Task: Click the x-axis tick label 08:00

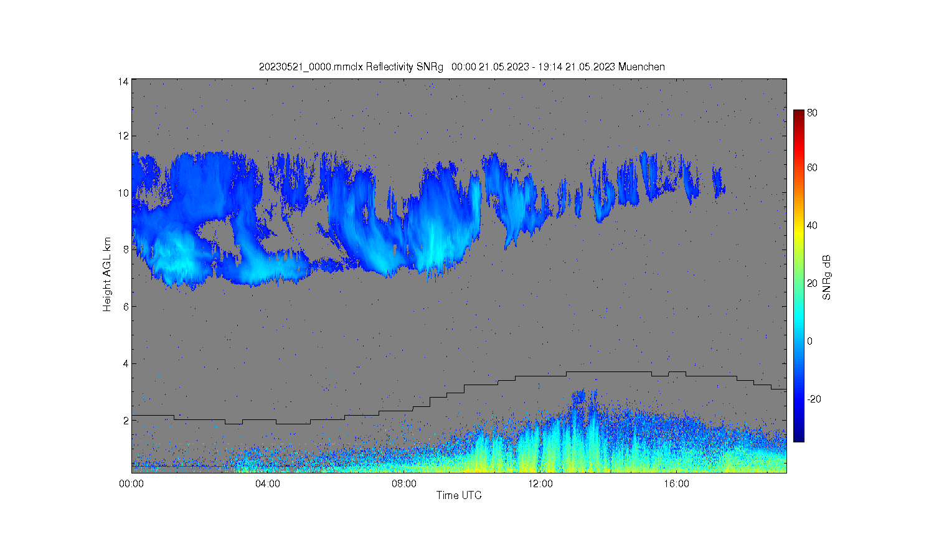Action: pyautogui.click(x=404, y=483)
